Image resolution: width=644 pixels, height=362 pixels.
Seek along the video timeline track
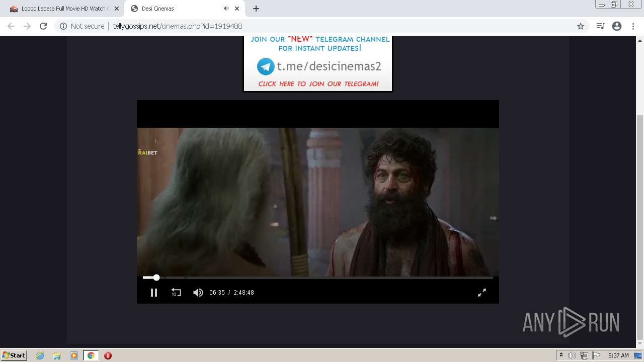pyautogui.click(x=318, y=278)
